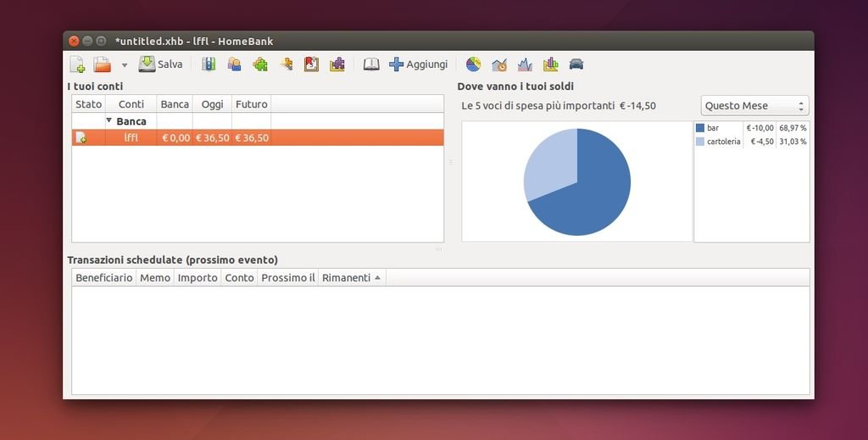
Task: Close the HomeBank window
Action: pos(74,41)
